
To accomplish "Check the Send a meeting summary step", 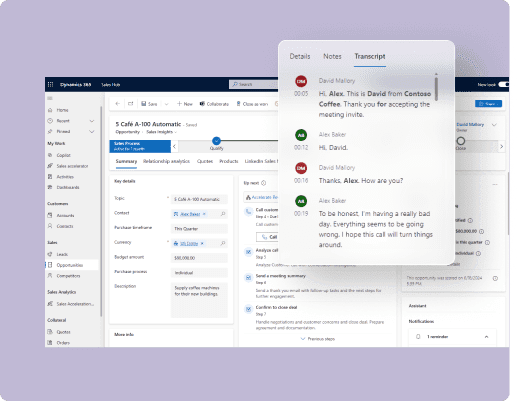I will coord(248,277).
